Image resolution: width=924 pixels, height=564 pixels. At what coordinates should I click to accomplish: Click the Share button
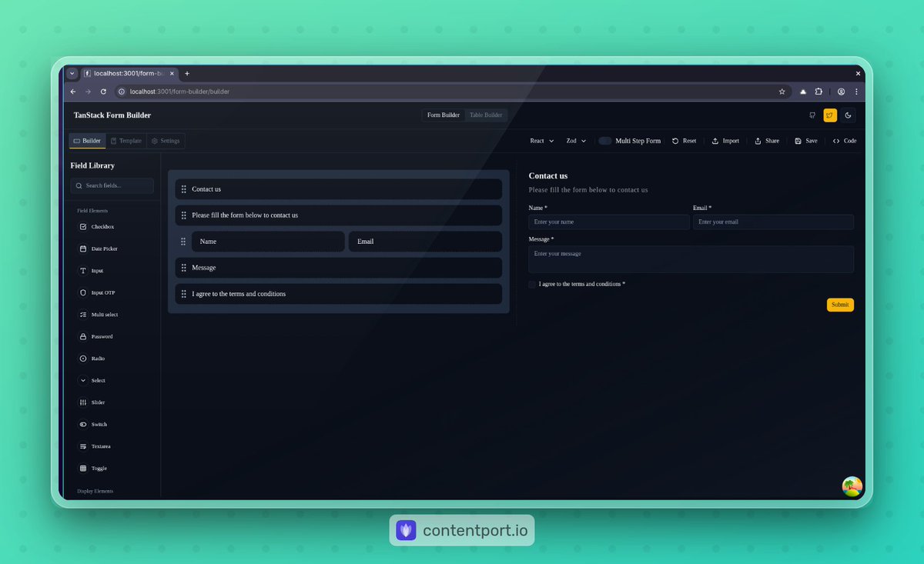767,141
